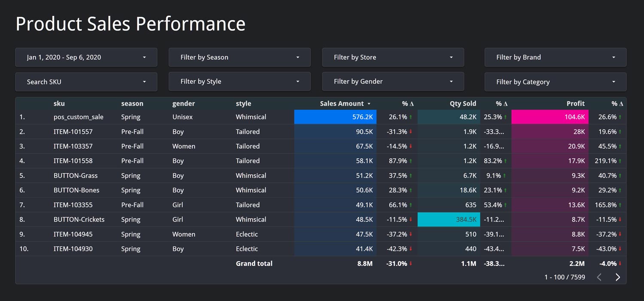Click the Sales Amount sort arrow
Viewport: 644px width, 301px height.
point(368,104)
